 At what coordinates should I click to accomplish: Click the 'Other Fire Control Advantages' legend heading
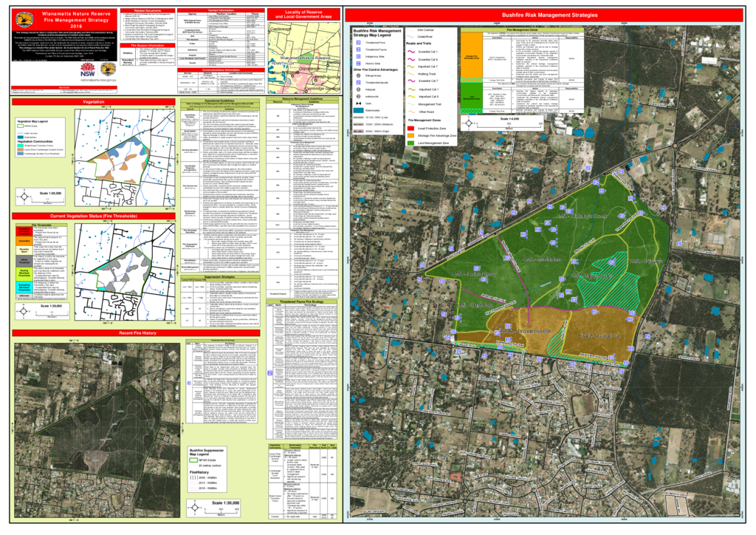376,69
